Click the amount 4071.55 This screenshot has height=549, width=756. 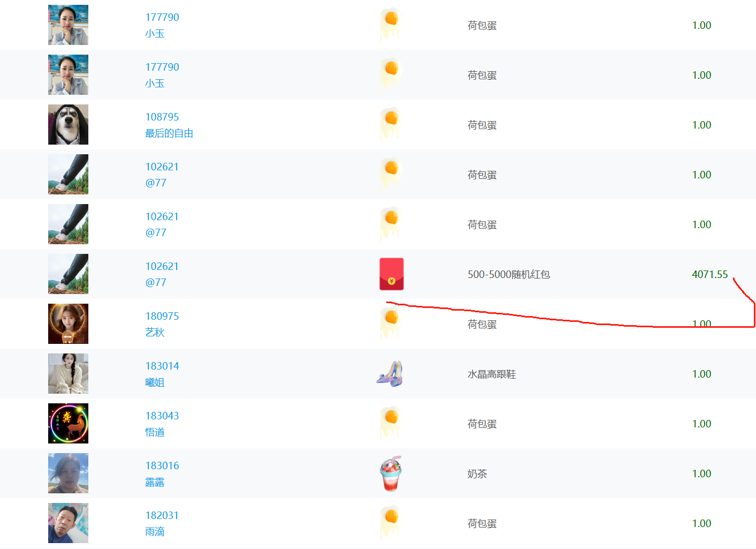pos(710,274)
